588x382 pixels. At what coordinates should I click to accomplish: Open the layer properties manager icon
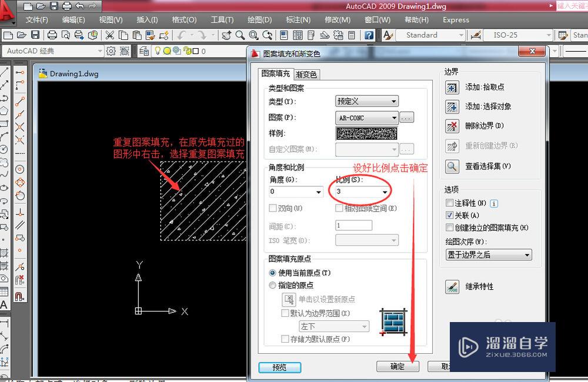(x=144, y=51)
